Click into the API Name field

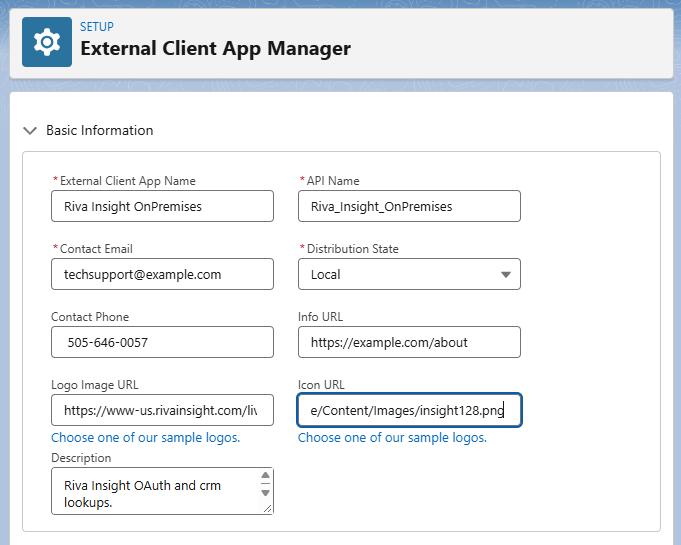coord(409,206)
